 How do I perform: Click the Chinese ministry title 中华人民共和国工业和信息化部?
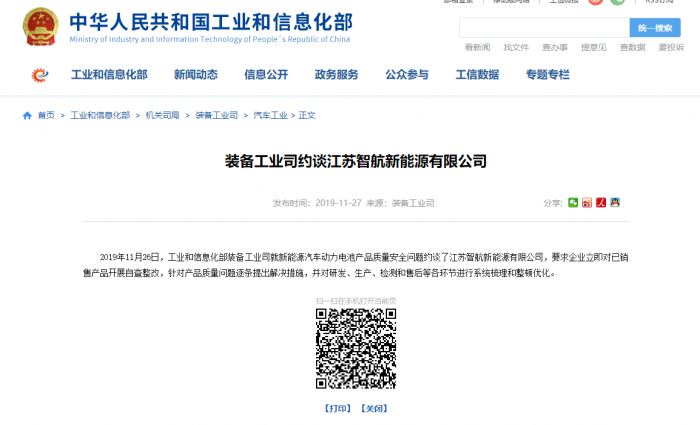click(211, 22)
